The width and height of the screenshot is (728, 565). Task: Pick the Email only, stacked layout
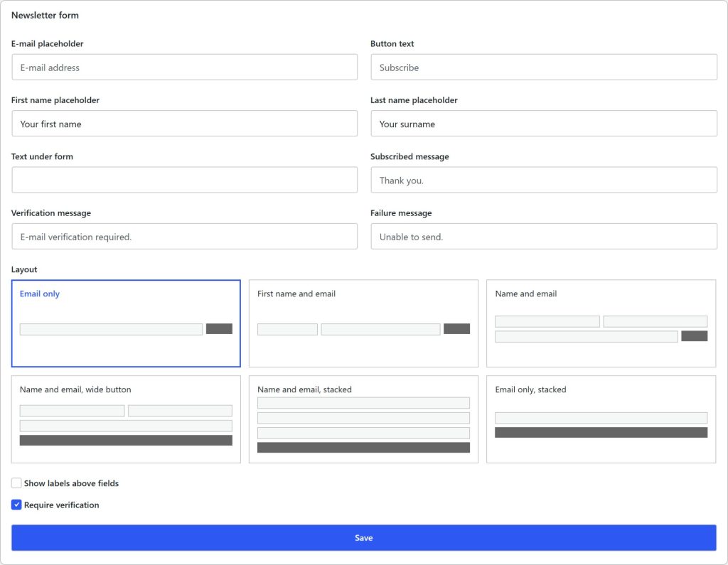pyautogui.click(x=601, y=419)
